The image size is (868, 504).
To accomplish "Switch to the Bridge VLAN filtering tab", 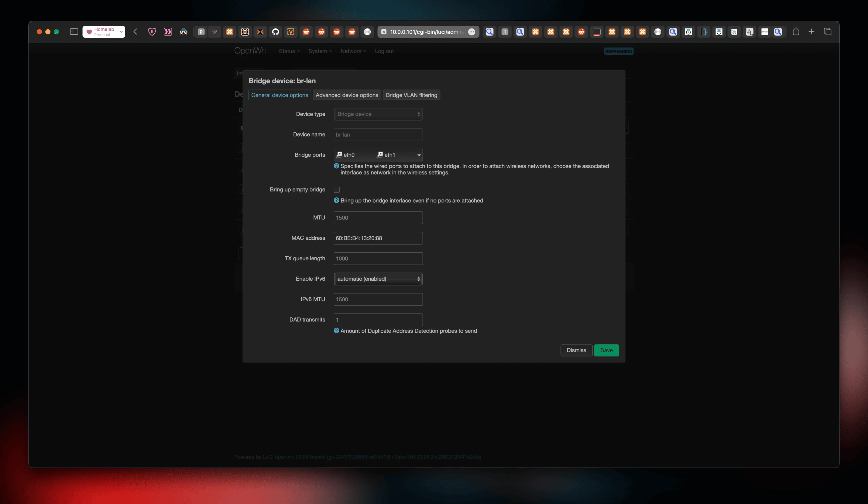I will [x=411, y=95].
